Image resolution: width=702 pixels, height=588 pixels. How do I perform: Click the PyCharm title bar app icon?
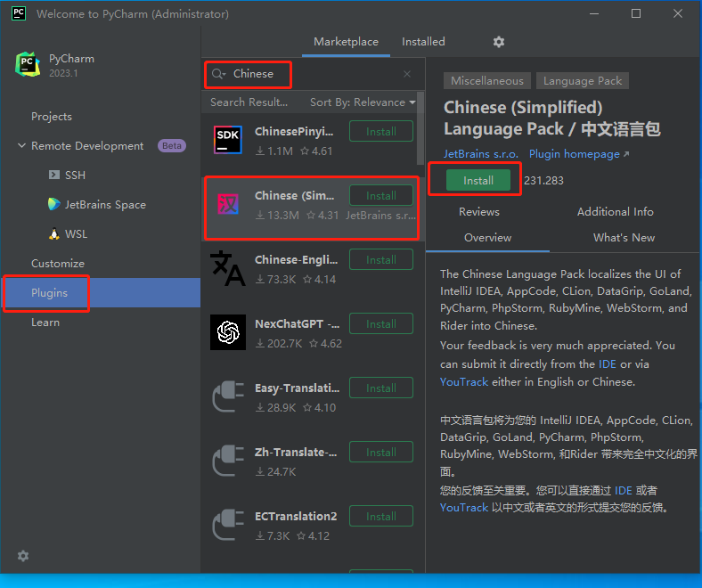(19, 13)
